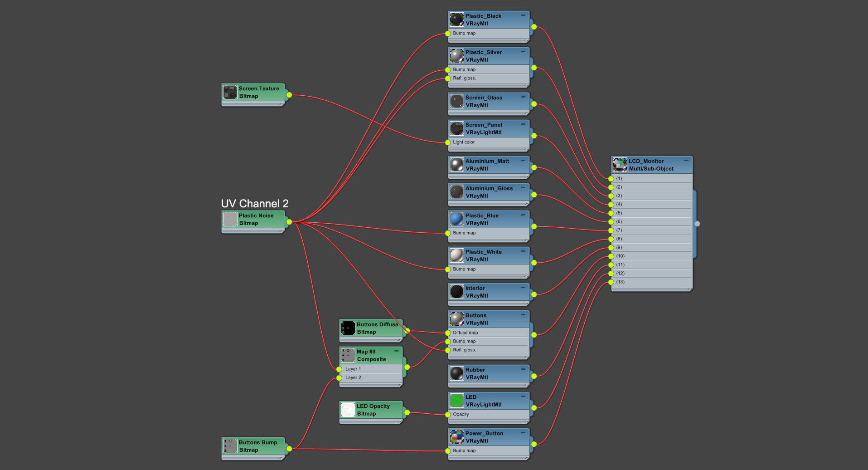Click the LCD_Monitor node output socket
Viewport: 868px width, 470px height.
[x=697, y=224]
